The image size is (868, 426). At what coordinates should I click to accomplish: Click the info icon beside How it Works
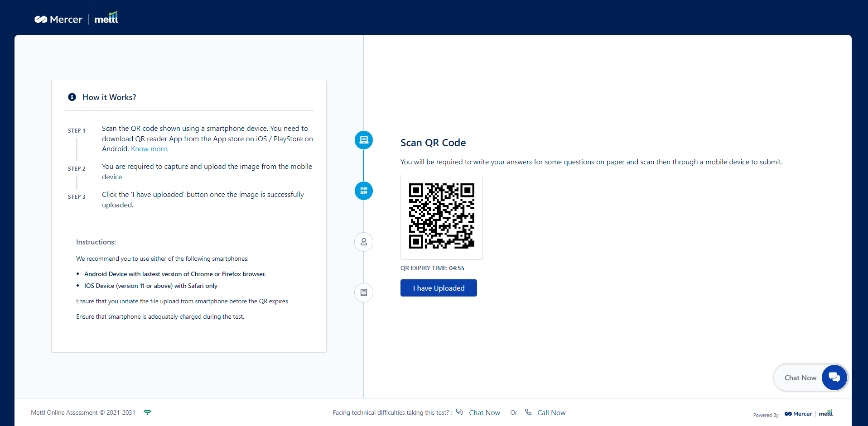72,97
